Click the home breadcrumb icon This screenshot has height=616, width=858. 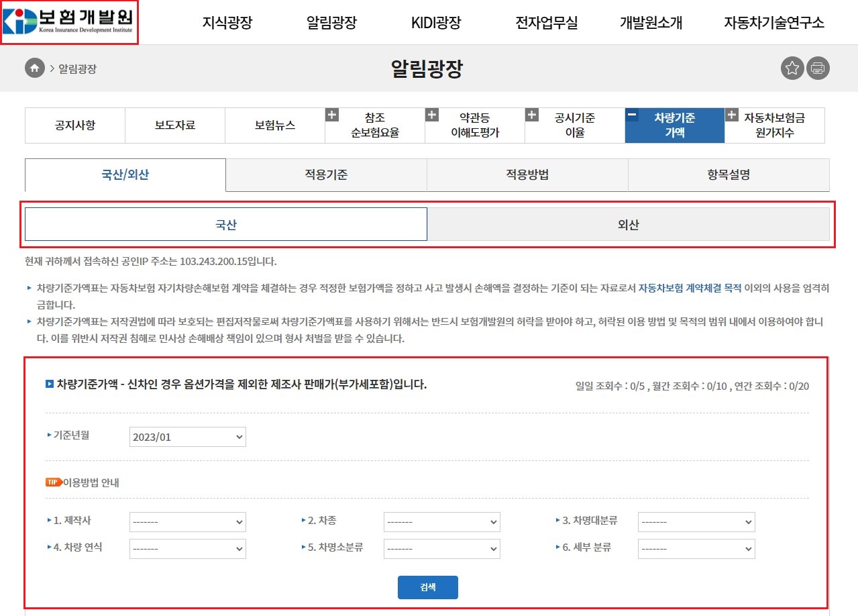click(34, 68)
